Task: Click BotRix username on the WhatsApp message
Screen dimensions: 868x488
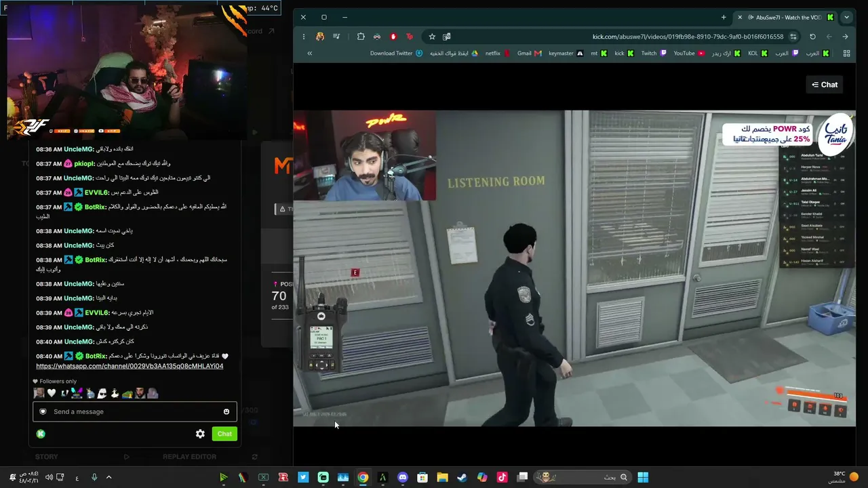Action: [x=96, y=357]
